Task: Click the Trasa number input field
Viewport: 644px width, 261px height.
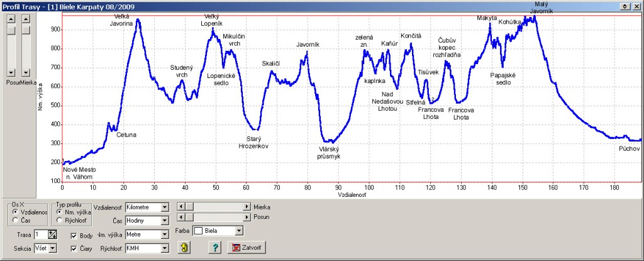Action: pyautogui.click(x=40, y=235)
